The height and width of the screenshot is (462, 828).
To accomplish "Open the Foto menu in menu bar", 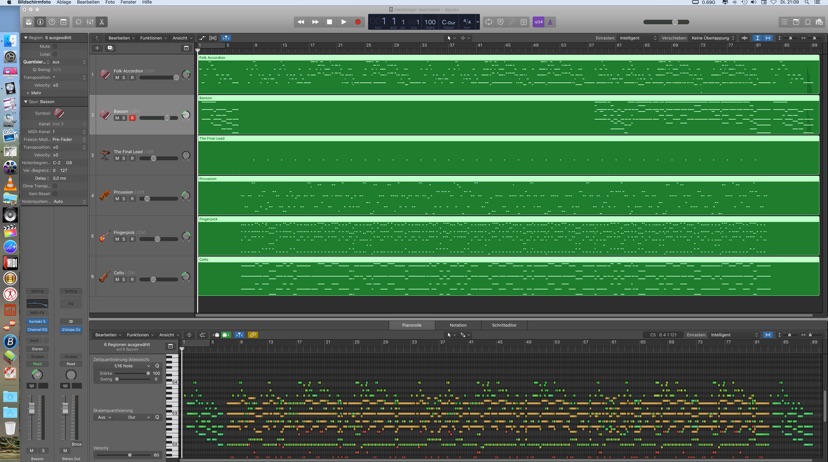I will 110,2.
